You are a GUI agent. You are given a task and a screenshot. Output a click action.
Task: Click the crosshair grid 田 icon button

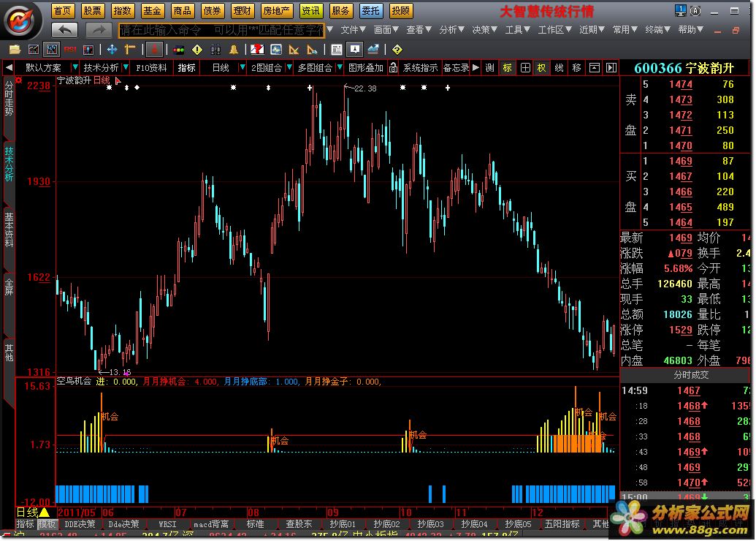(525, 67)
